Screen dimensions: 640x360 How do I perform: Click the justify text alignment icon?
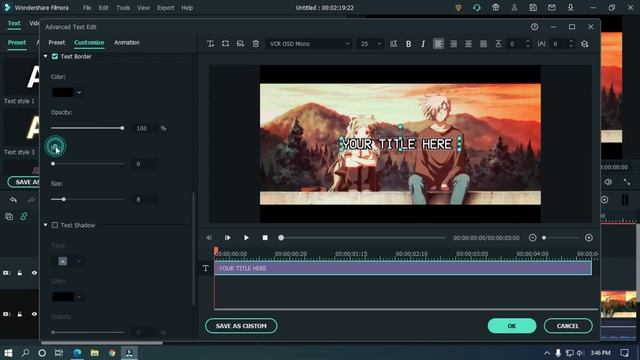pyautogui.click(x=484, y=44)
